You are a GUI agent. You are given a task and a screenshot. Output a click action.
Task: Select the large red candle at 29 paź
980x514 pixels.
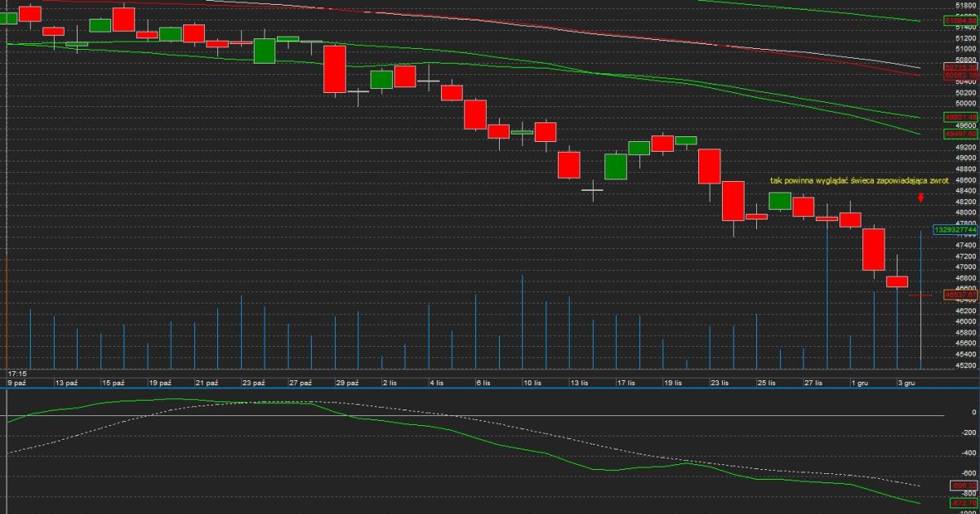click(x=335, y=69)
